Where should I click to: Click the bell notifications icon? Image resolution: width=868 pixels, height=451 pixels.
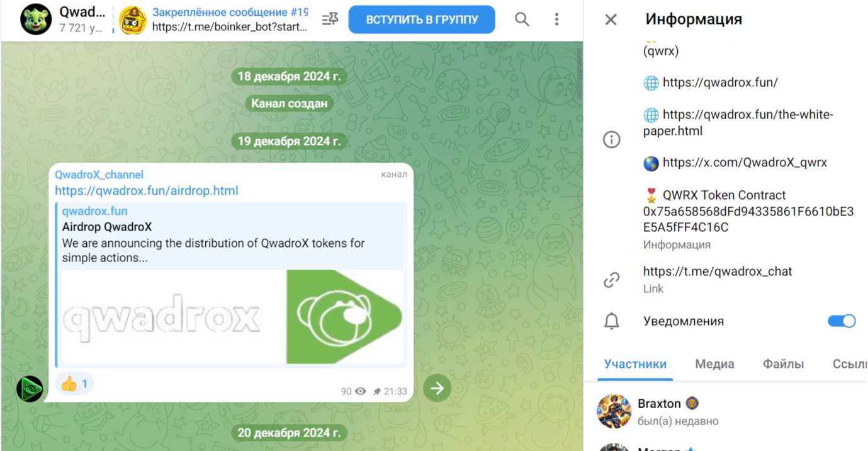pyautogui.click(x=612, y=321)
